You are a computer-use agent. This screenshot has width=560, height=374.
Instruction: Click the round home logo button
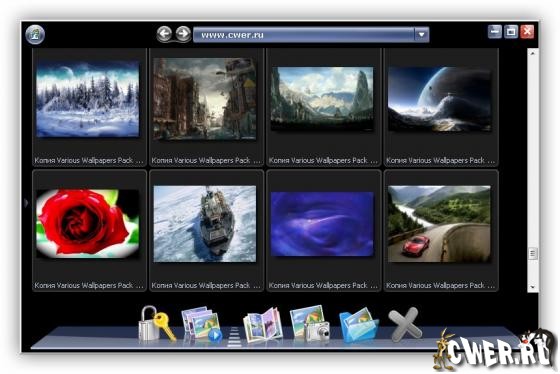(x=35, y=35)
